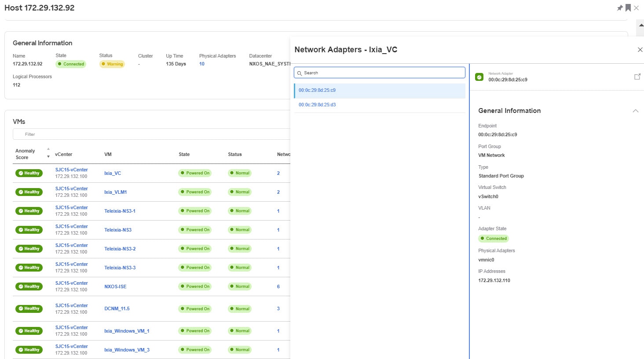Screen dimensions: 644x359
Task: Click Healthy badge in Ixia_VC row
Action: (29, 173)
